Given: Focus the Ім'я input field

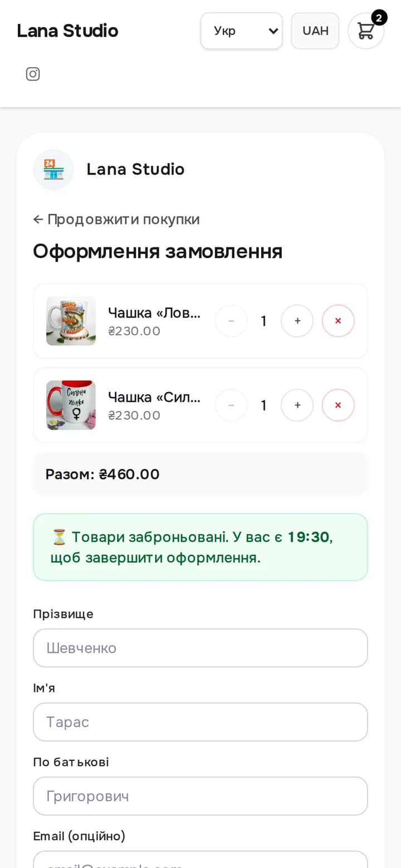Looking at the screenshot, I should (200, 722).
